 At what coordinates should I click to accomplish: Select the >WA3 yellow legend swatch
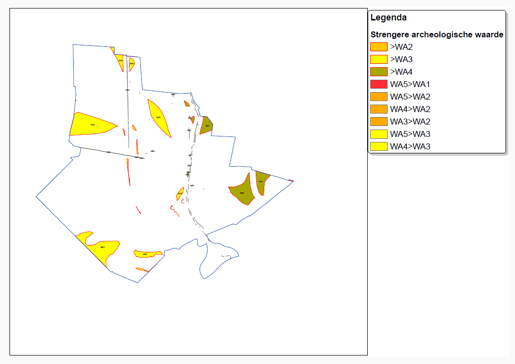tap(379, 59)
